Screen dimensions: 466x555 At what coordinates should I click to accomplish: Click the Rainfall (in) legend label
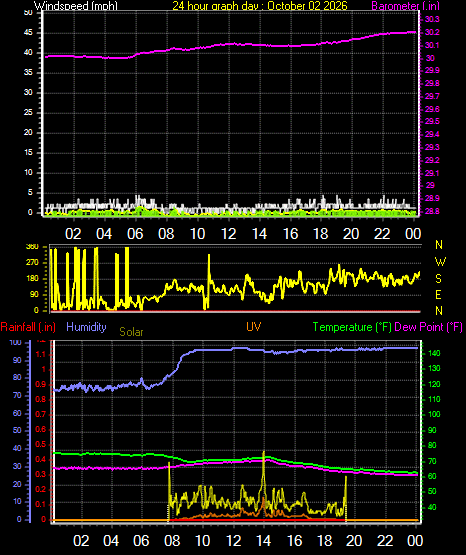pos(28,327)
